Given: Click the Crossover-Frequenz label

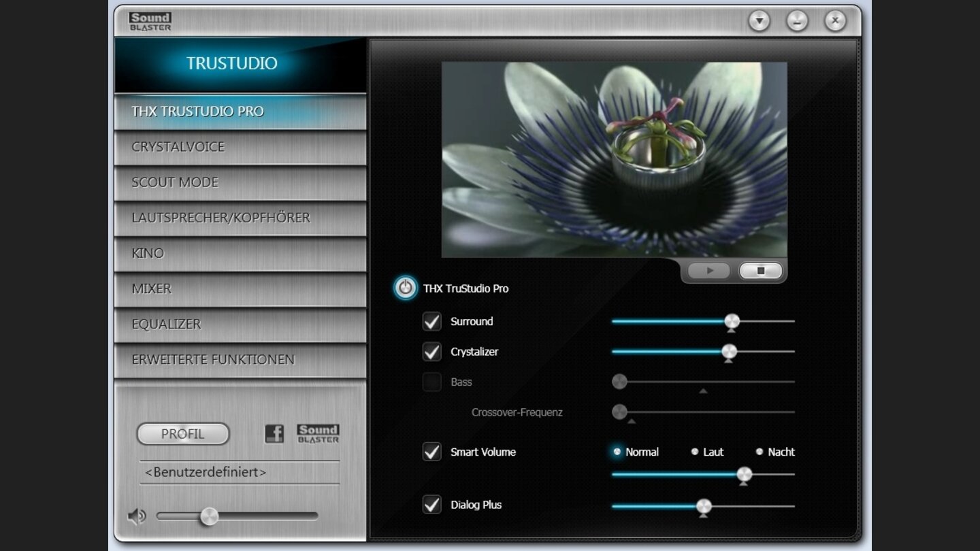Looking at the screenshot, I should [x=517, y=412].
